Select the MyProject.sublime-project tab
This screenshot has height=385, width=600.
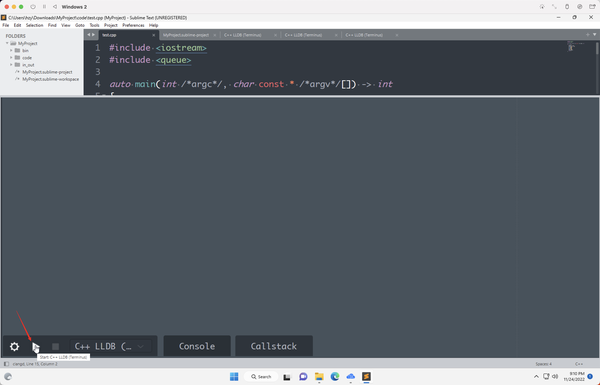[x=186, y=35]
